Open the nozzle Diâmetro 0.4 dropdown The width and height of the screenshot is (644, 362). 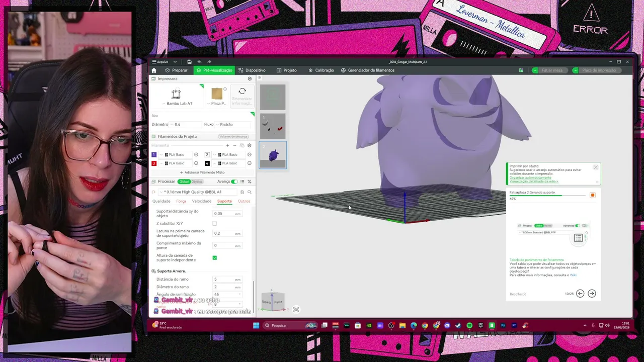click(x=184, y=124)
